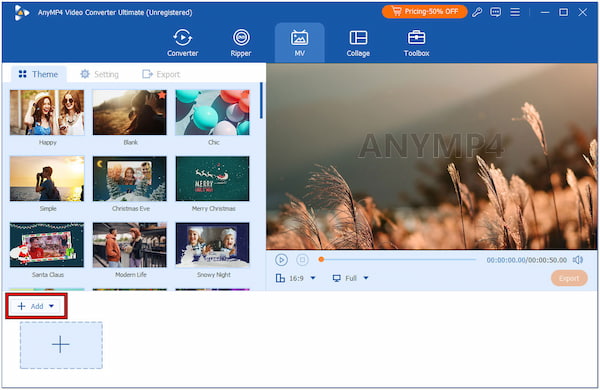Open the Full screen mode dropdown
This screenshot has width=600, height=390.
[x=350, y=278]
